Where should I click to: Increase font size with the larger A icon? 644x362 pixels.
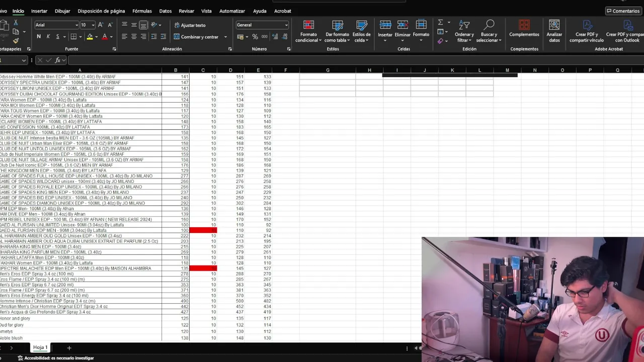pyautogui.click(x=101, y=25)
